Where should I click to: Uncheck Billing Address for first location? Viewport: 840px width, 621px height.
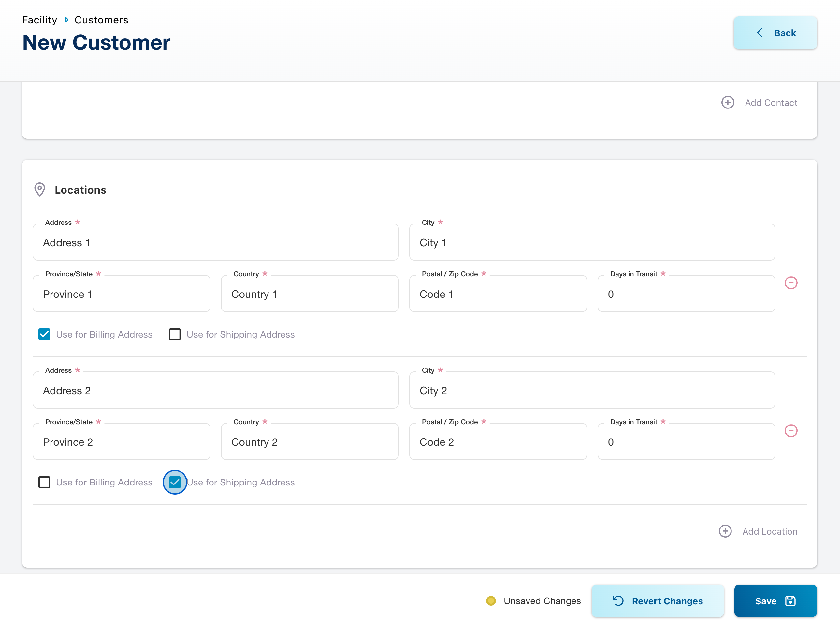pyautogui.click(x=44, y=334)
